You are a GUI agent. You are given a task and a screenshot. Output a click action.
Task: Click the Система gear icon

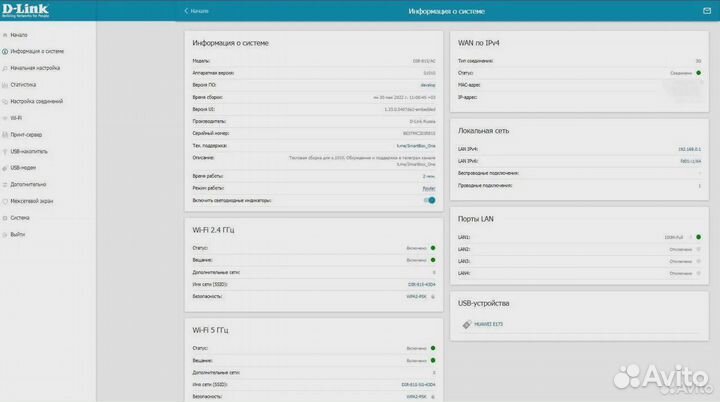pos(5,217)
